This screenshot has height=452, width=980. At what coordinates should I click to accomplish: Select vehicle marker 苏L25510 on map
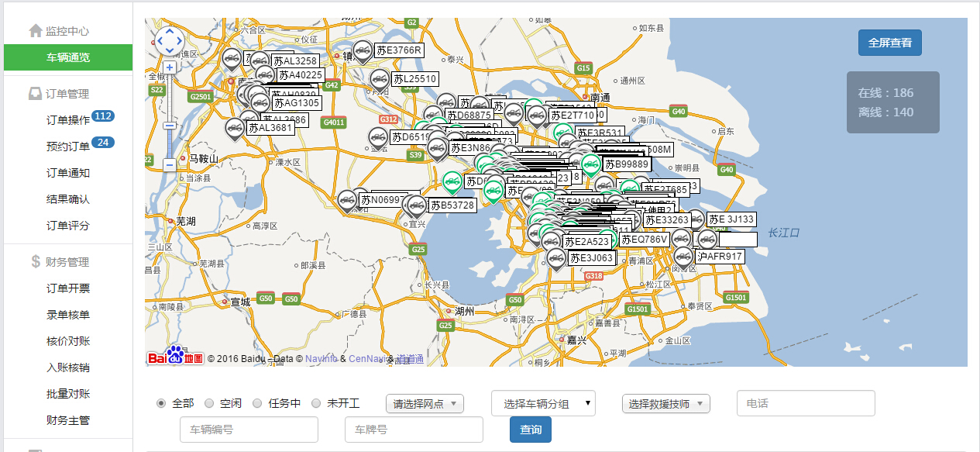379,79
